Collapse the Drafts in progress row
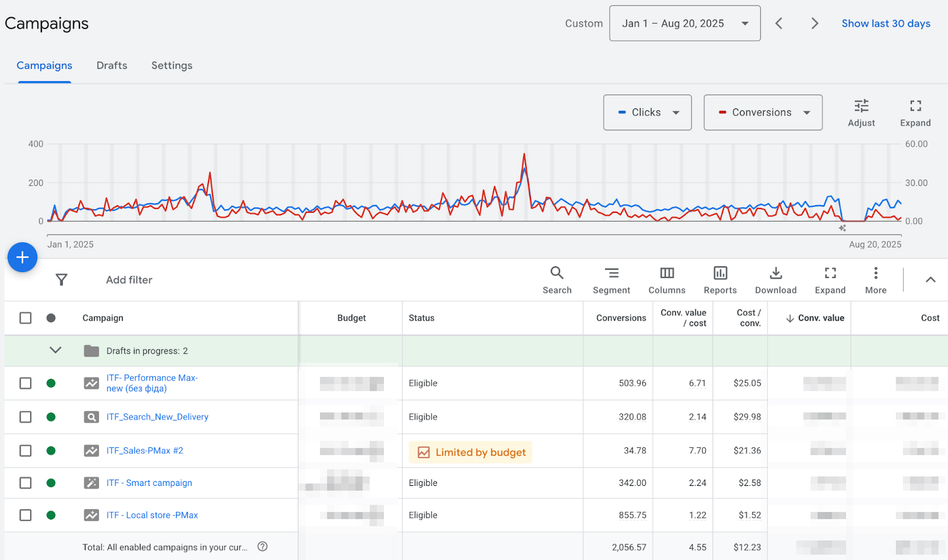948x560 pixels. tap(56, 350)
